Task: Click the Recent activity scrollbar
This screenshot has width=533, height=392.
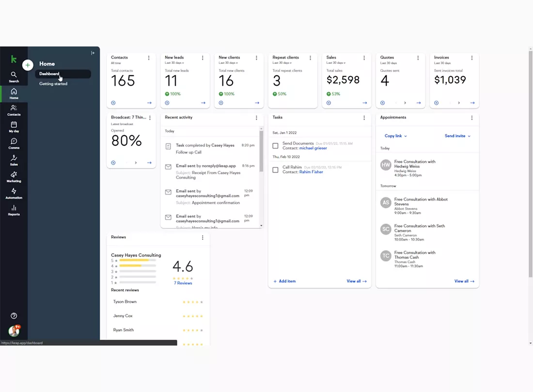Action: (x=261, y=151)
